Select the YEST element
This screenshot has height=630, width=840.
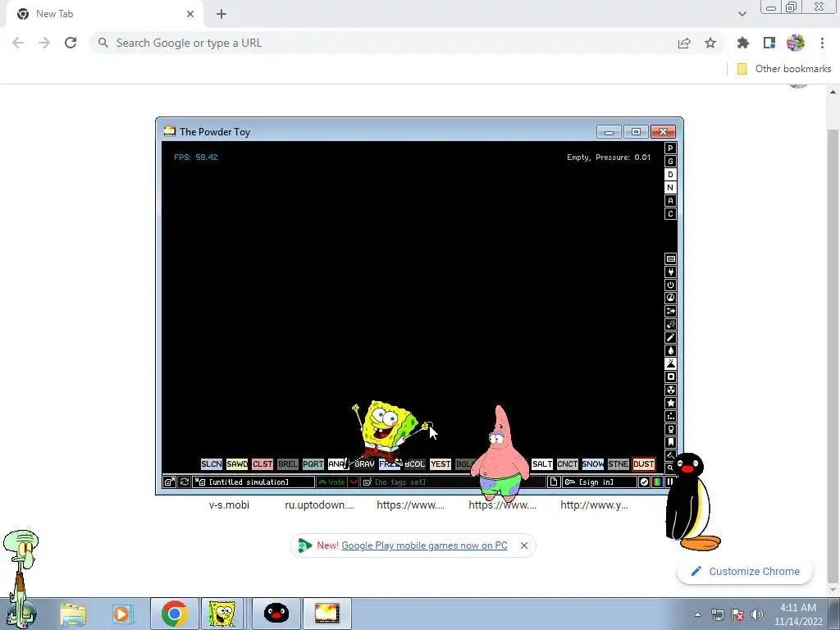pos(441,464)
